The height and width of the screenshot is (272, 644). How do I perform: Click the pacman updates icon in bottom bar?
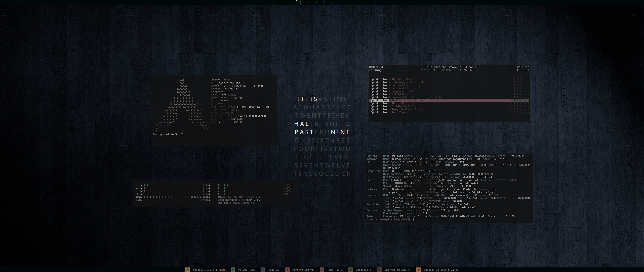351,269
